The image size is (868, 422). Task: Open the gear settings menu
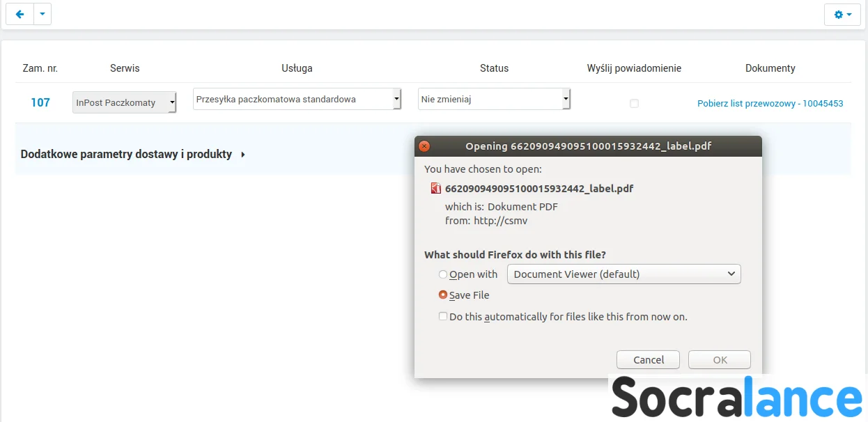(842, 15)
